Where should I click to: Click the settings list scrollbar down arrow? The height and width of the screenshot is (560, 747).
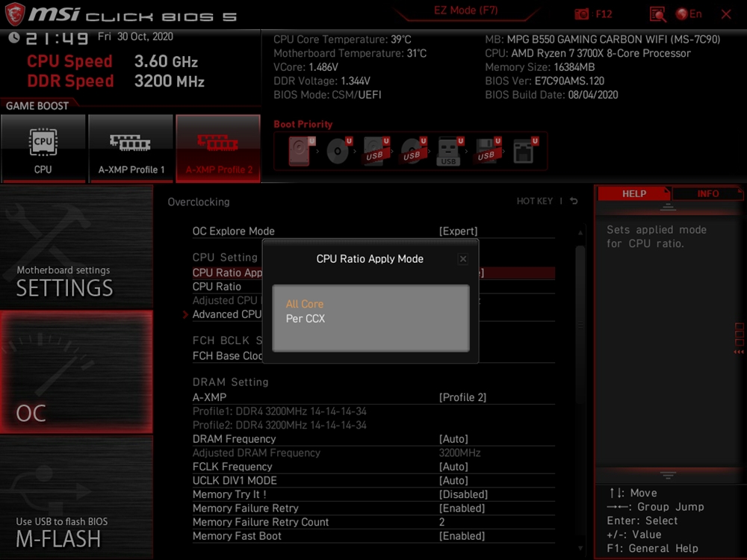(580, 548)
